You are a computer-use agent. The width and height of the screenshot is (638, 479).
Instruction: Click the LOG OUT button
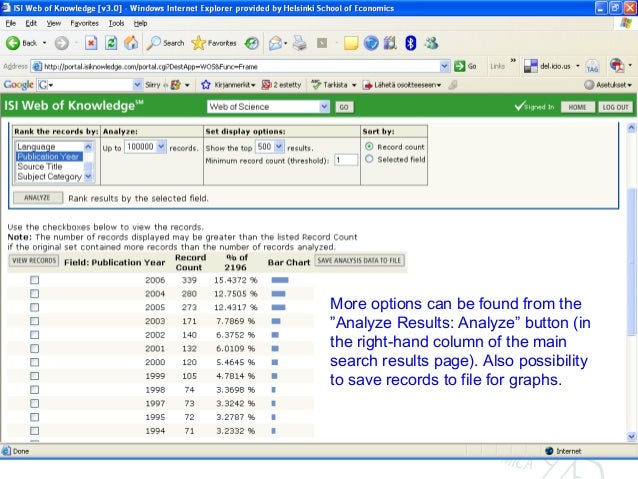click(x=615, y=107)
